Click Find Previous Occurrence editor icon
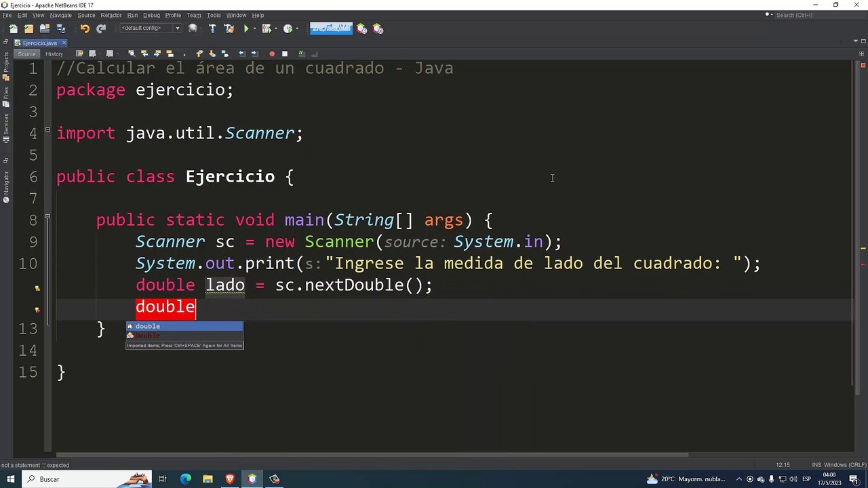 144,54
